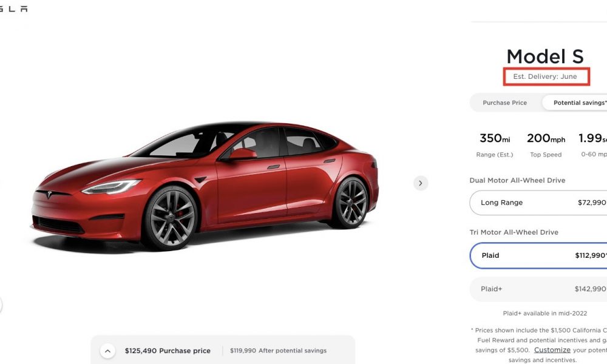Click the Est. Delivery: June text
The height and width of the screenshot is (364, 607).
(544, 76)
